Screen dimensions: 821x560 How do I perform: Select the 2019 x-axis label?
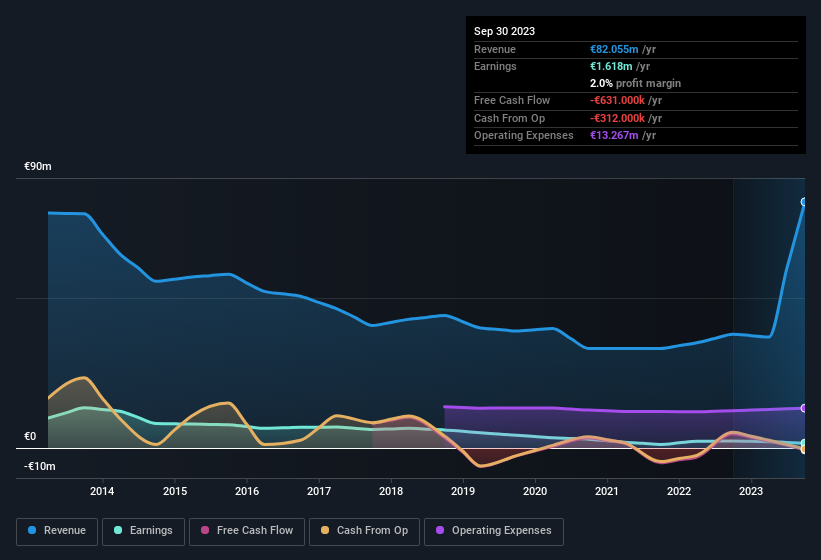(463, 491)
